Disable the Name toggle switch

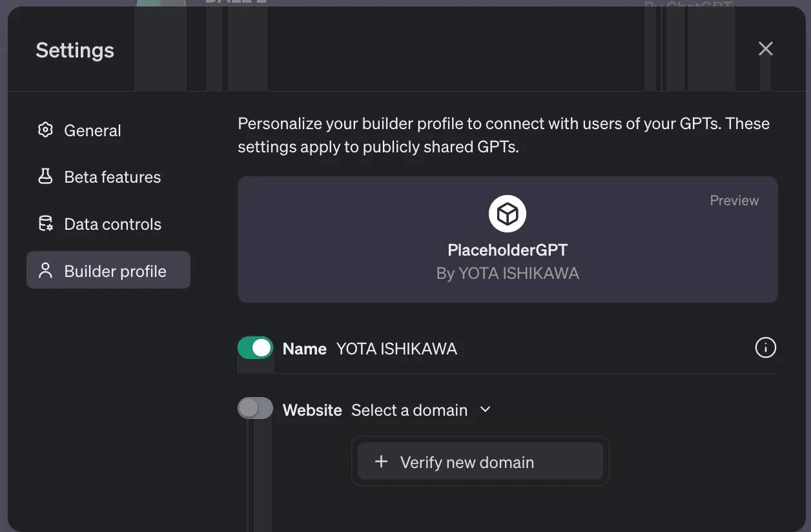tap(255, 348)
